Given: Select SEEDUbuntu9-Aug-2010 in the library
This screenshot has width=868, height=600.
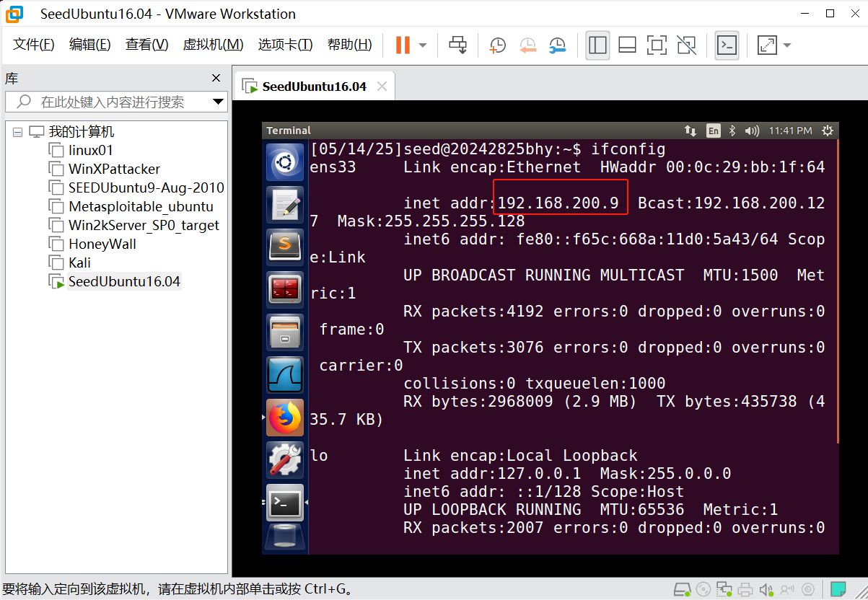Looking at the screenshot, I should [x=146, y=188].
